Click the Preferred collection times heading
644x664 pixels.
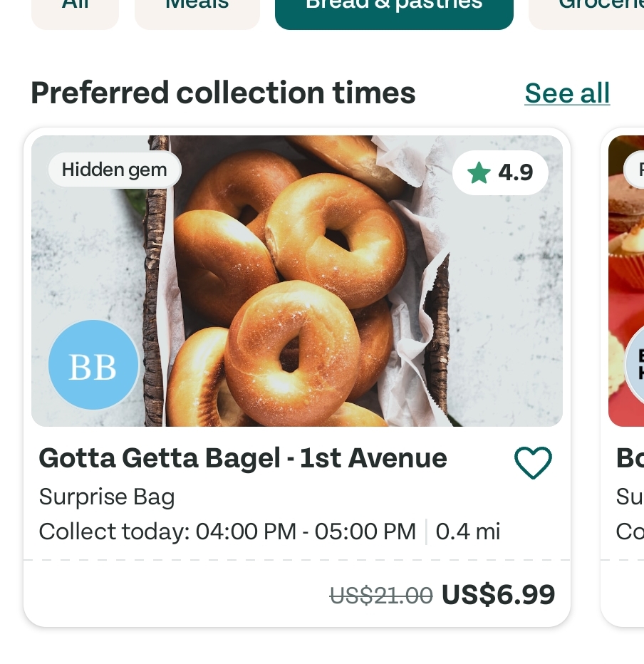point(223,93)
